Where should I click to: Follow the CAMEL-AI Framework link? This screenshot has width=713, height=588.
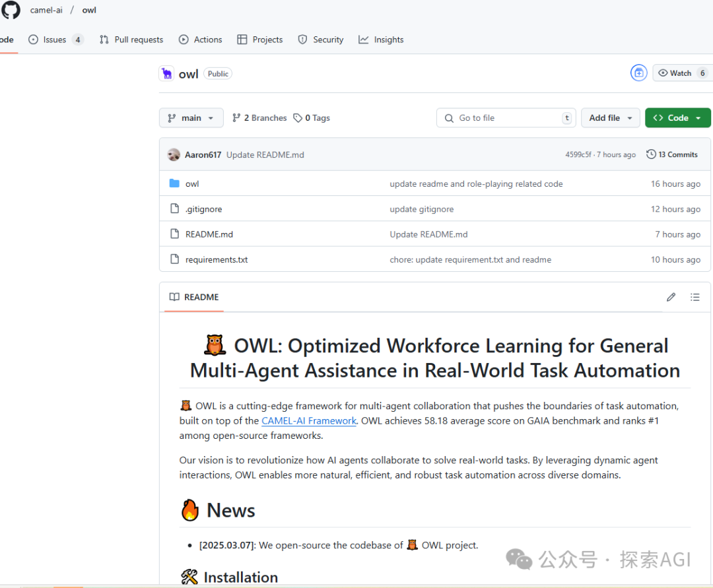pos(309,421)
